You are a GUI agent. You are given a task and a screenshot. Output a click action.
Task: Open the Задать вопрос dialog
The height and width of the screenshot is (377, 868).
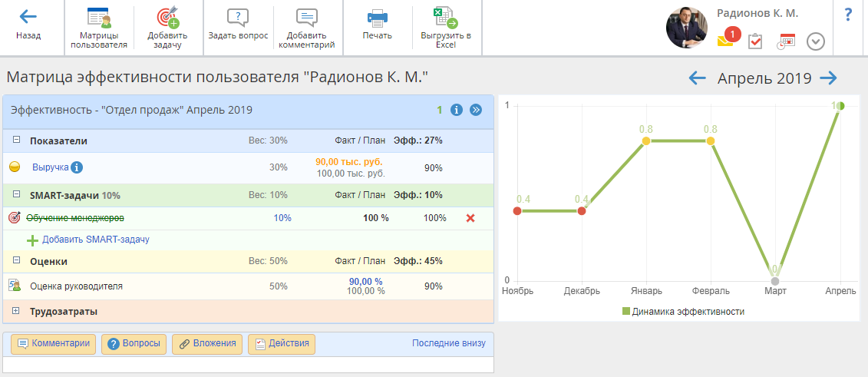238,18
